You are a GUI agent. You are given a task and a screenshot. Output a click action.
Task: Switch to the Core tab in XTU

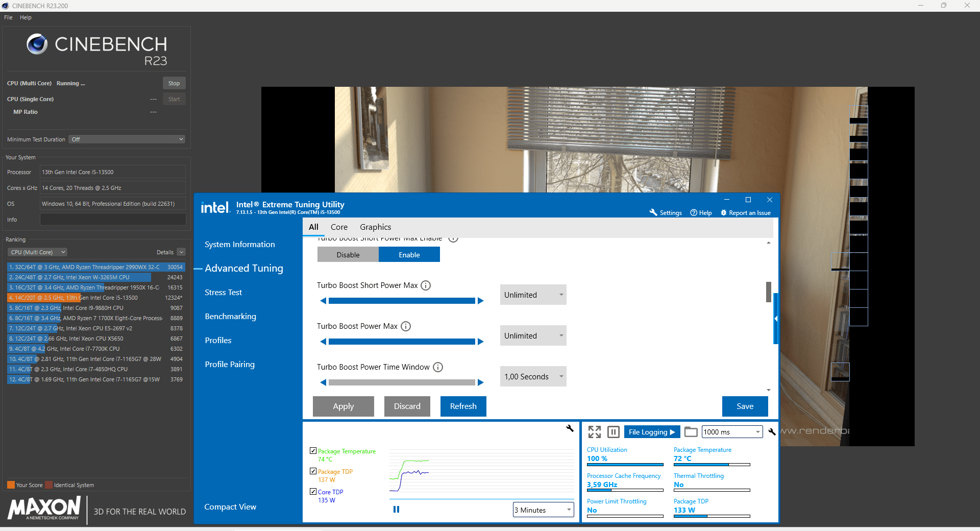[x=339, y=227]
